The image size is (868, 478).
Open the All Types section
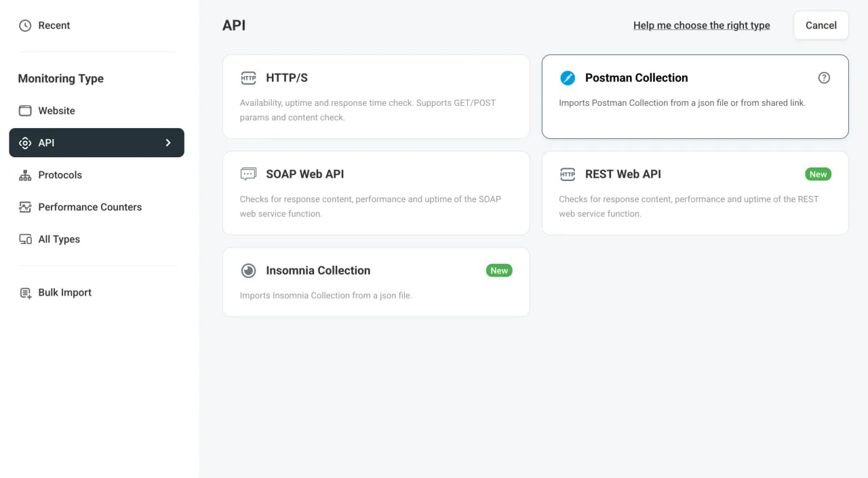58,239
